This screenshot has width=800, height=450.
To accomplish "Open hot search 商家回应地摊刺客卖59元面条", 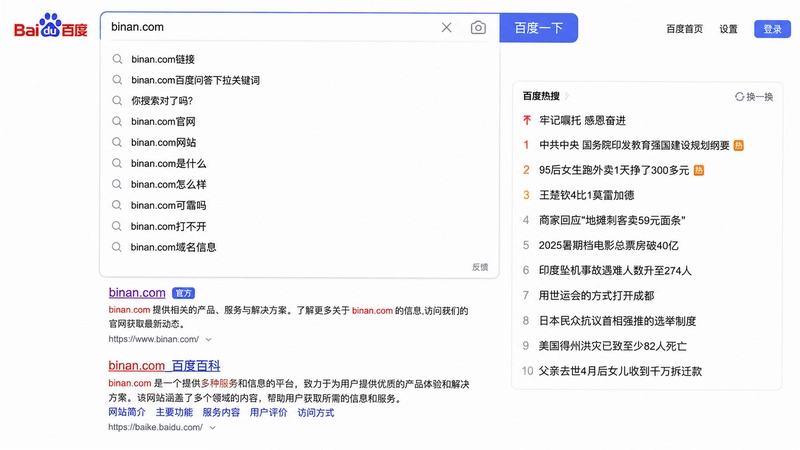I will [x=612, y=220].
